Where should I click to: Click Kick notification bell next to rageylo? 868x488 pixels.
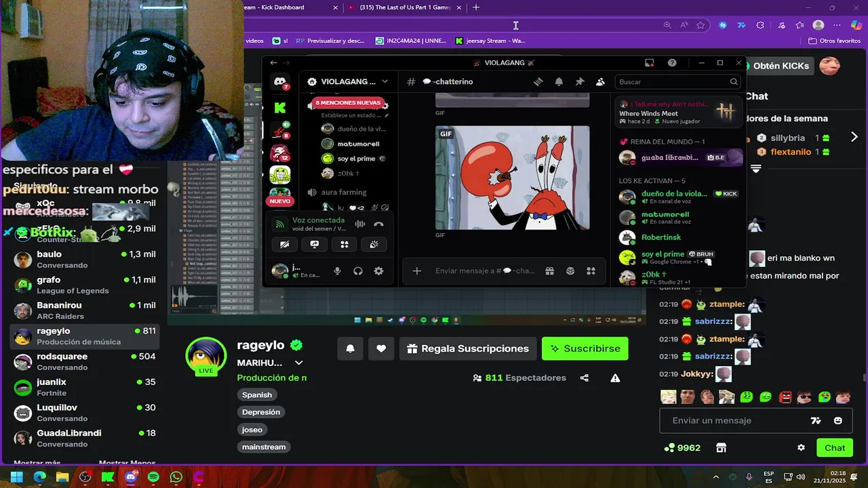click(x=350, y=348)
